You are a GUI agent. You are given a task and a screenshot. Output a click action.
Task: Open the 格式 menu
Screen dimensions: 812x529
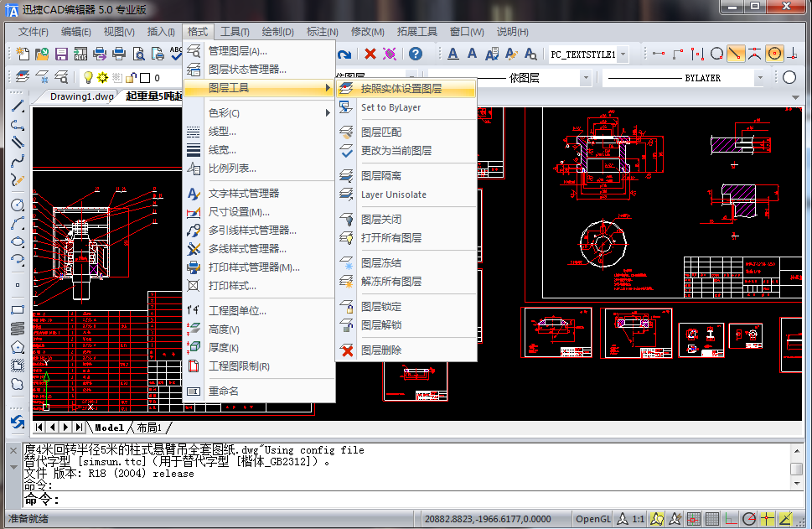pos(197,32)
